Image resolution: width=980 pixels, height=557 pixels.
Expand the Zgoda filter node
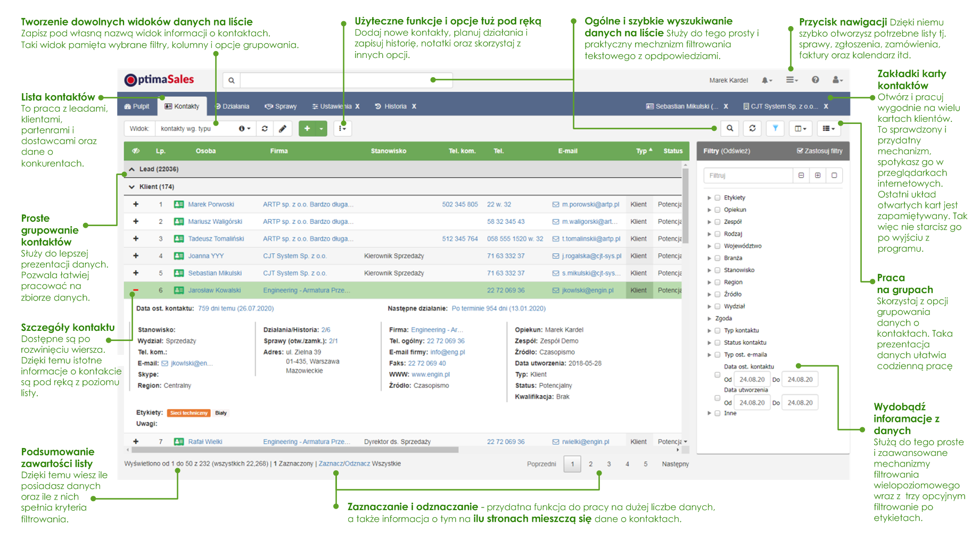point(709,319)
